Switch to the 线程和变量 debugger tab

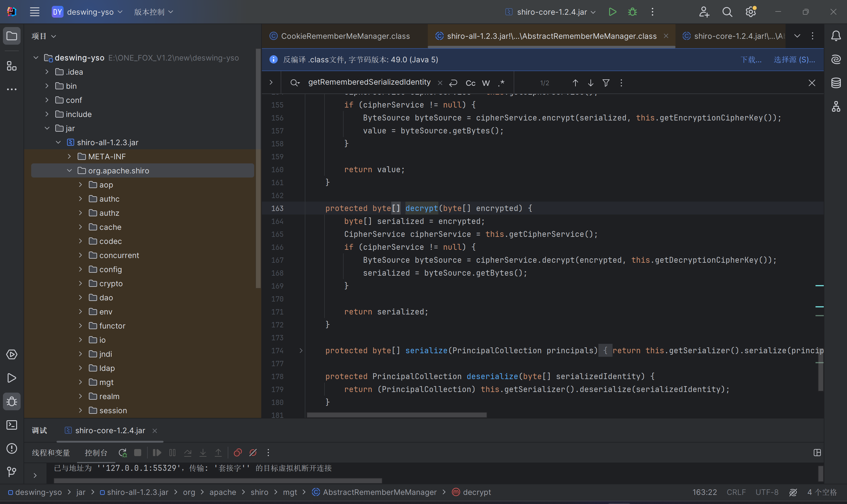coord(51,453)
